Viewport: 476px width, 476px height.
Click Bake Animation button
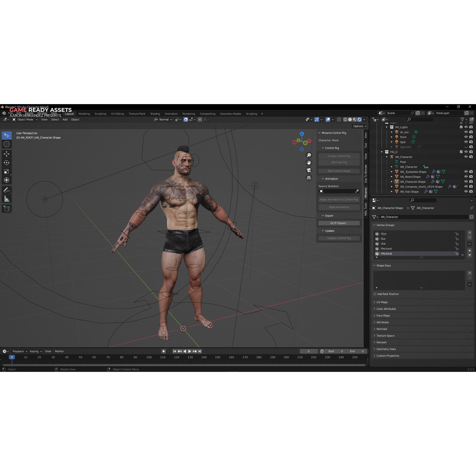[x=339, y=207]
